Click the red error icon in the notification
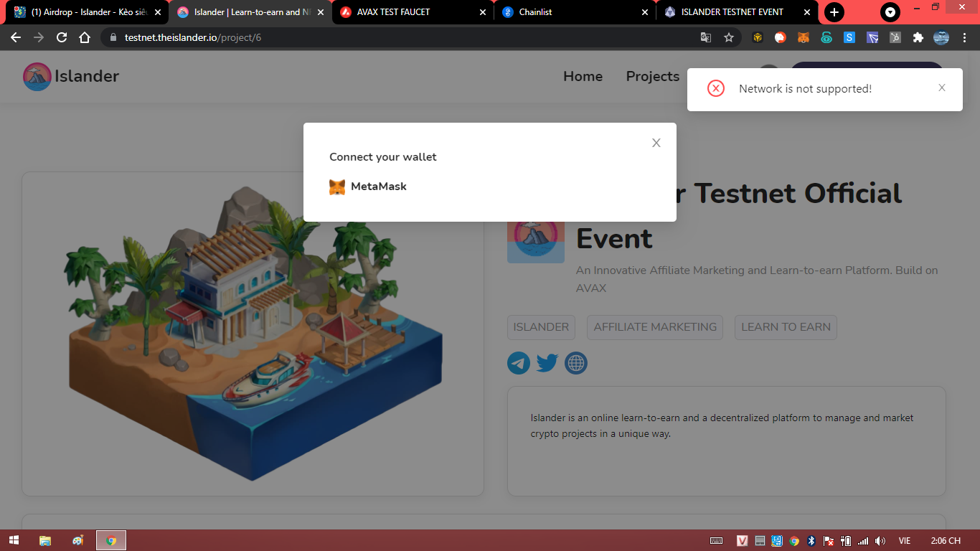 (x=716, y=88)
